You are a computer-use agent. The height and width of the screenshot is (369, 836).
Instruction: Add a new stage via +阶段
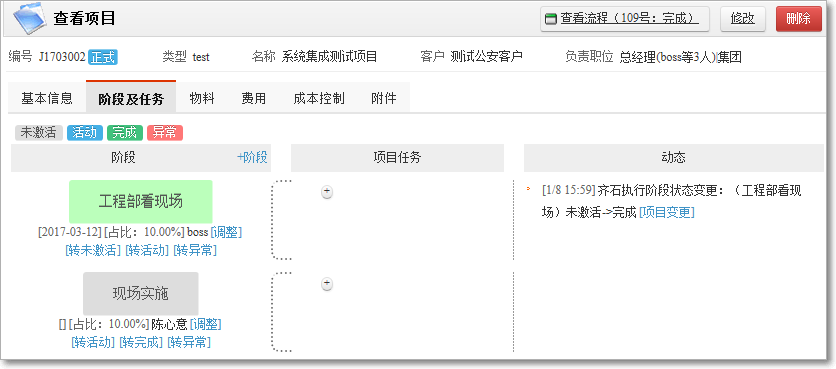(252, 157)
